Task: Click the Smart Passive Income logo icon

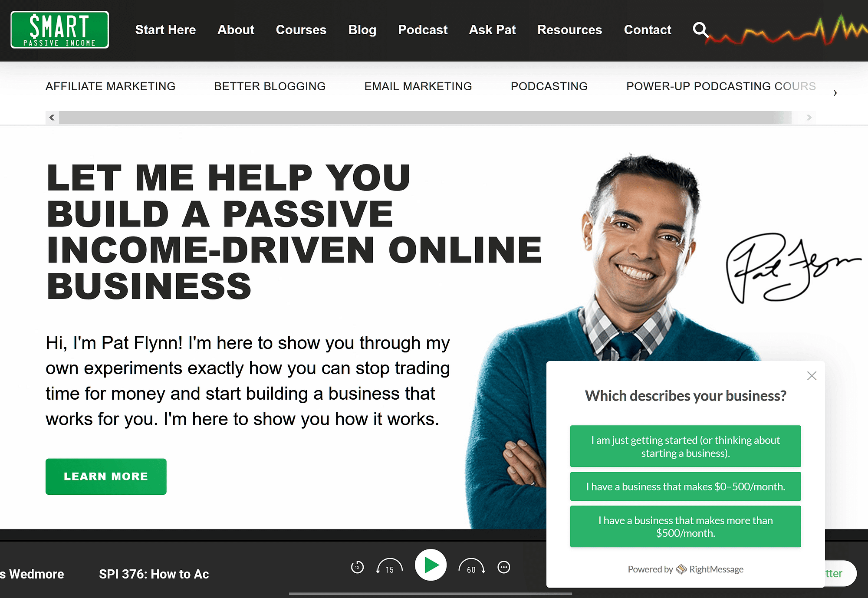Action: [59, 30]
